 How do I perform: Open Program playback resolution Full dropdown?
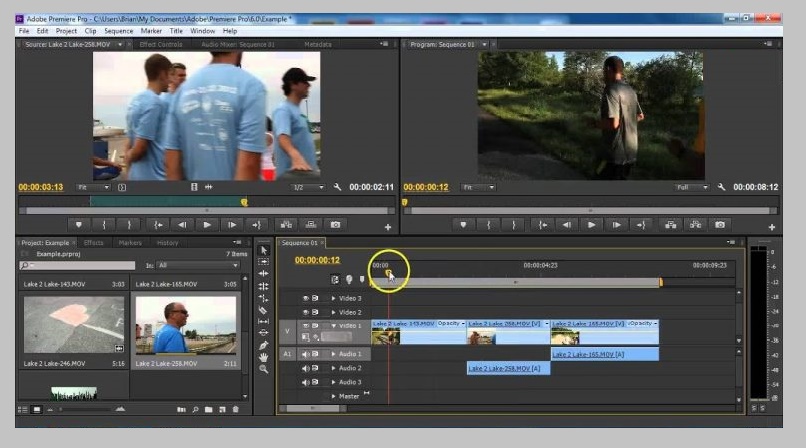point(692,188)
